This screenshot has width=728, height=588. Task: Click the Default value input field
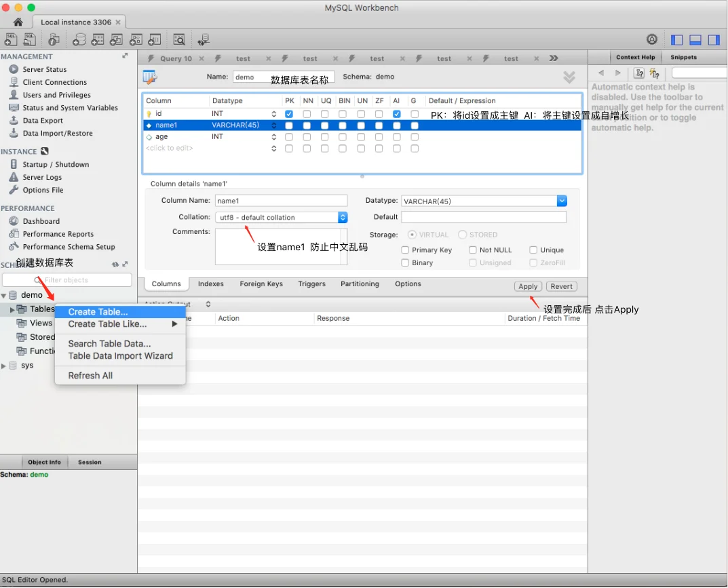[x=483, y=217]
